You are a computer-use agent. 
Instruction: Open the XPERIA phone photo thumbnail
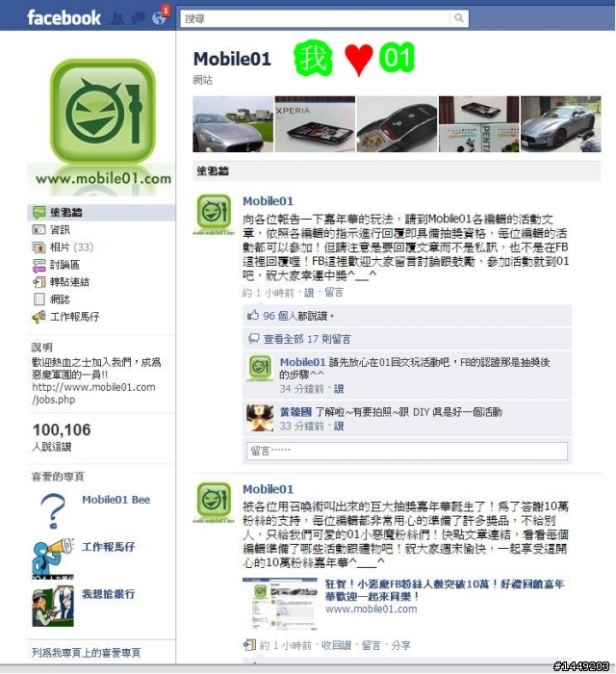315,124
